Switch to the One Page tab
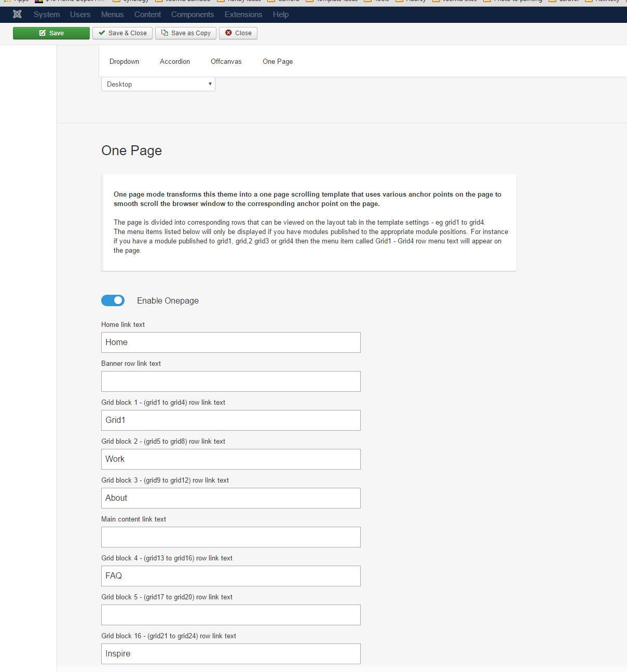The height and width of the screenshot is (672, 627). (278, 61)
